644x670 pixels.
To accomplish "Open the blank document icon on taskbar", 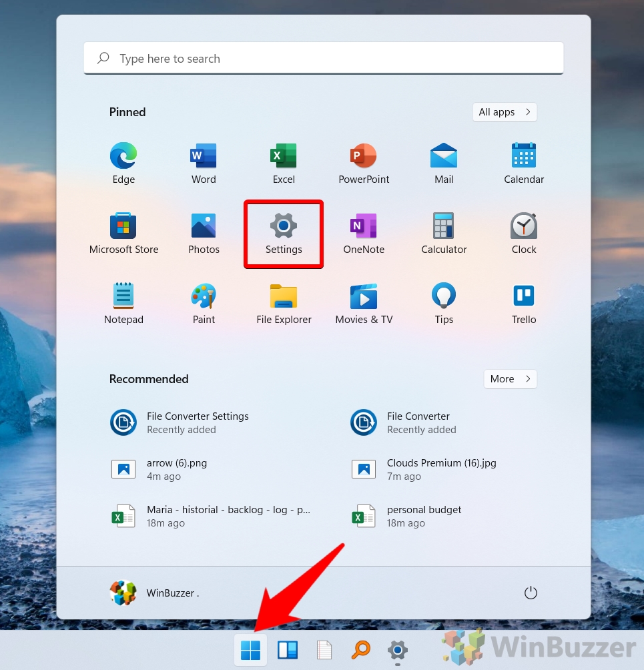I will coord(324,650).
